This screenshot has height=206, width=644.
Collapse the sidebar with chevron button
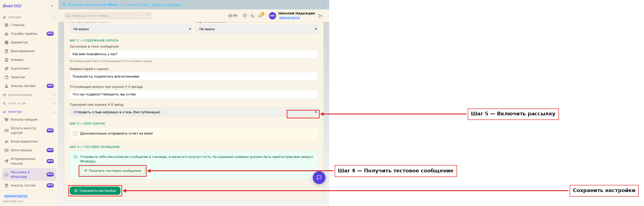52,6
